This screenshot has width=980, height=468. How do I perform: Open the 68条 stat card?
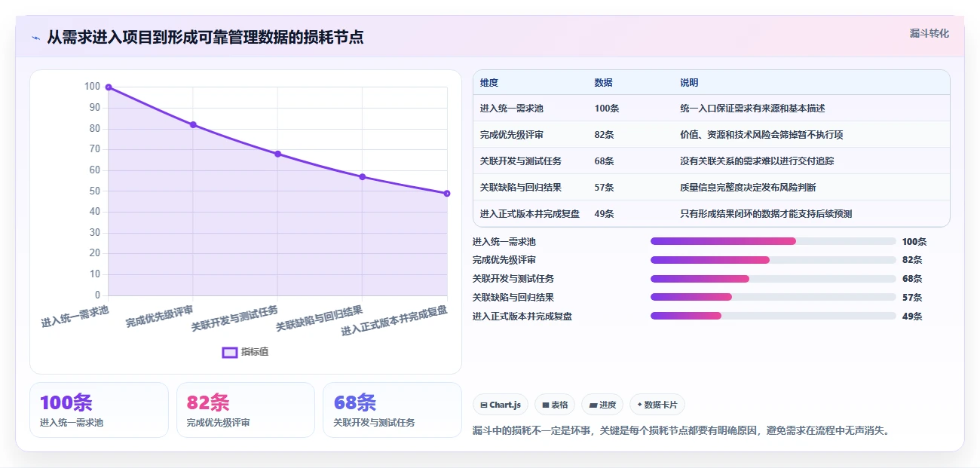click(392, 410)
